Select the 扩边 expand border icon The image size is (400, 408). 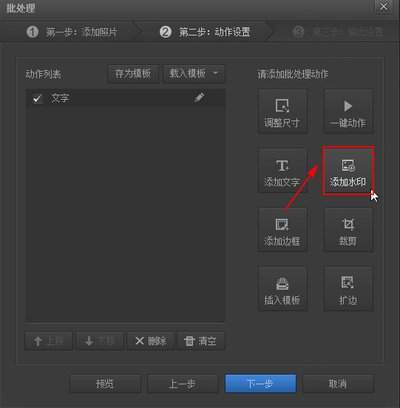pos(348,283)
